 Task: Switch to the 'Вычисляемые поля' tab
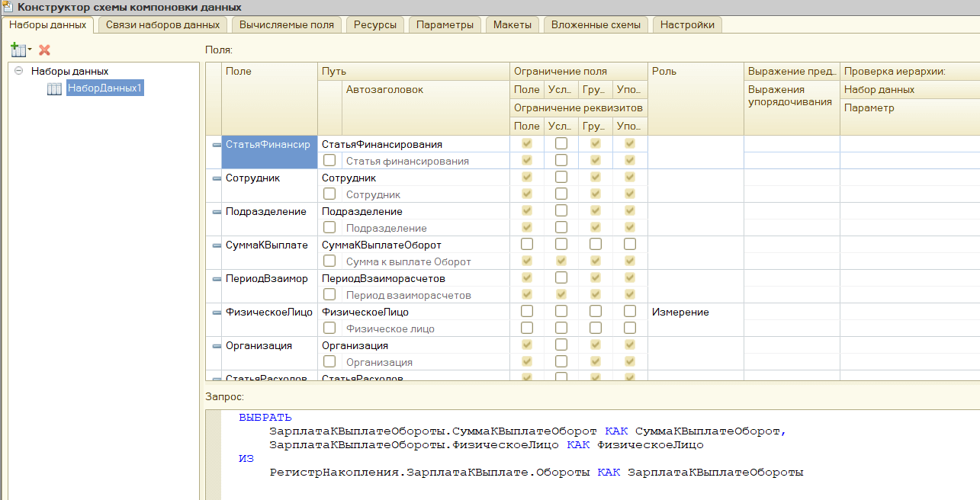(286, 24)
